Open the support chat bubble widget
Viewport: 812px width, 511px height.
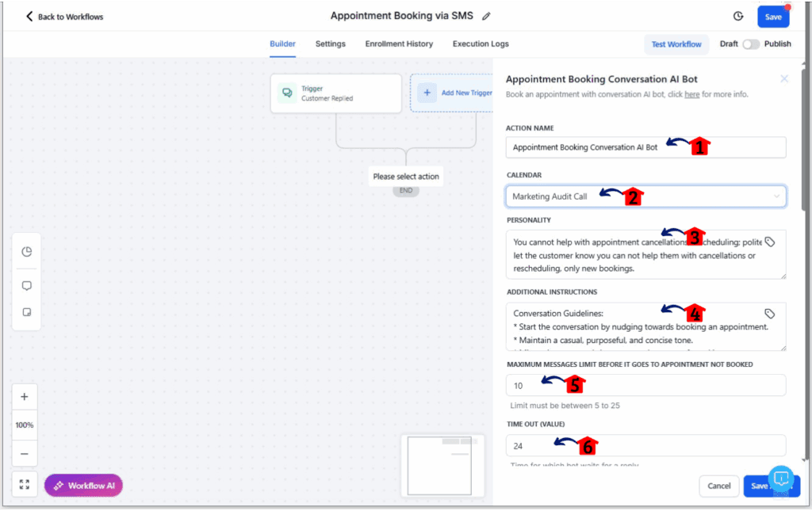(x=781, y=478)
